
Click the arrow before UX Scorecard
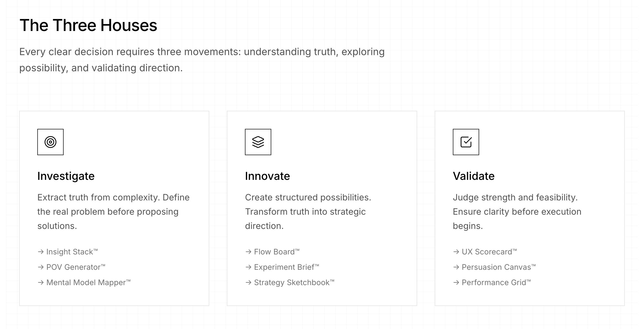(x=456, y=252)
